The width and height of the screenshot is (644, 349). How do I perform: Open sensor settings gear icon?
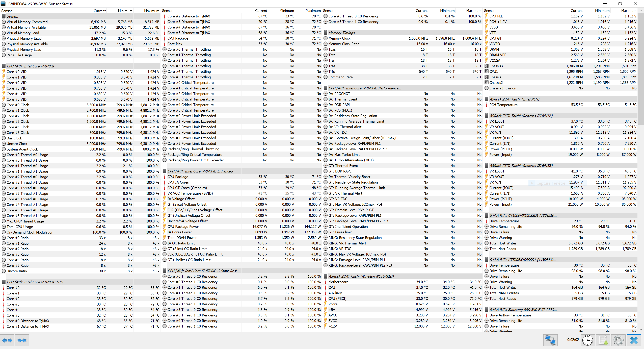(x=618, y=340)
